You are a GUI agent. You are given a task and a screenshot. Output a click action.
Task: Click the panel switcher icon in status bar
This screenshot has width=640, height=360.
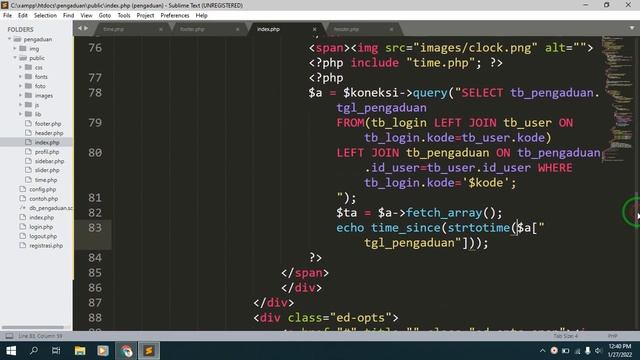click(9, 336)
